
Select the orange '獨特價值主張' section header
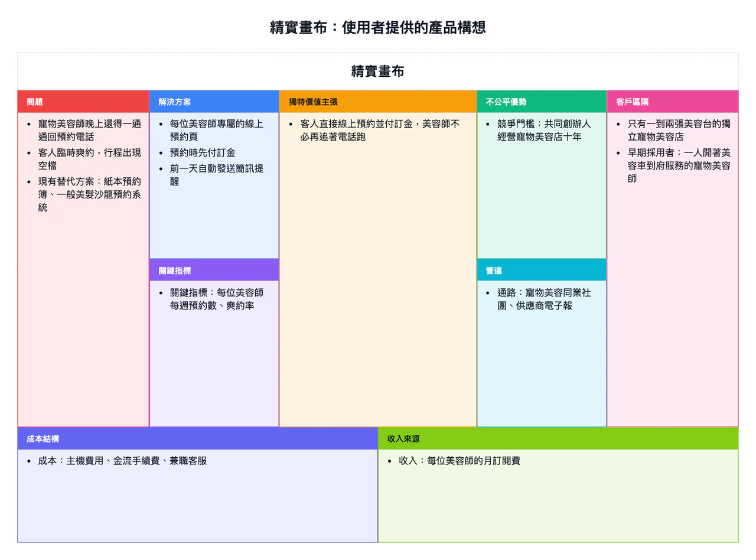coord(378,102)
